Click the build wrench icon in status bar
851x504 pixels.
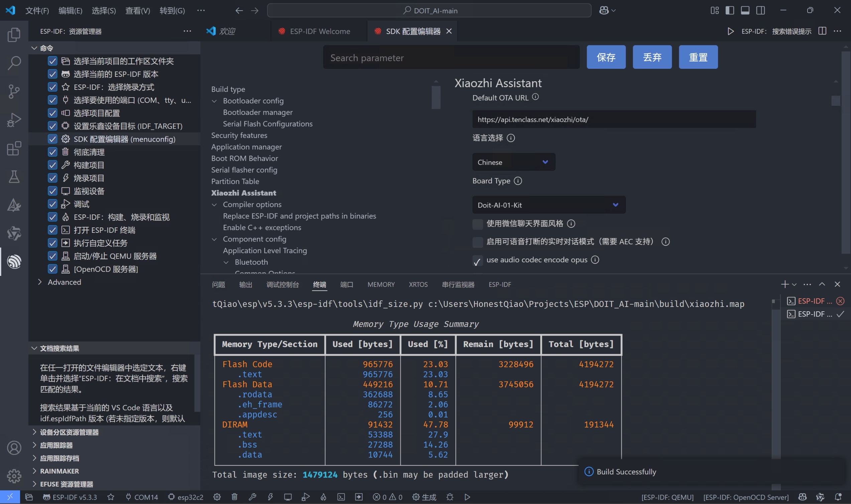coord(252,497)
